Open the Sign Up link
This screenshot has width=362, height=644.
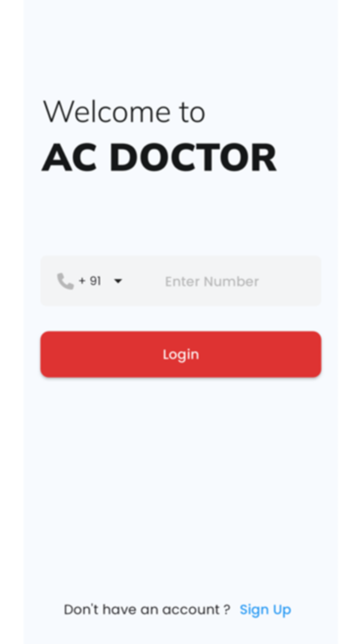pyautogui.click(x=265, y=610)
